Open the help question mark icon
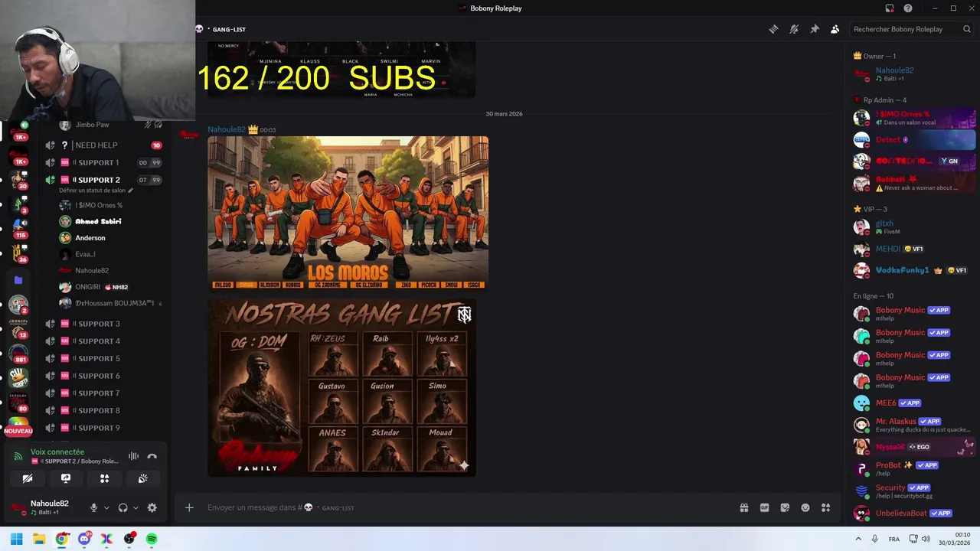980x551 pixels. [x=908, y=8]
